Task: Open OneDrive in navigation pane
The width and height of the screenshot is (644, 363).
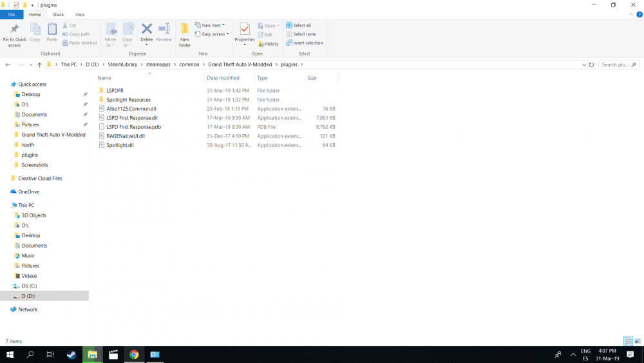Action: tap(28, 191)
